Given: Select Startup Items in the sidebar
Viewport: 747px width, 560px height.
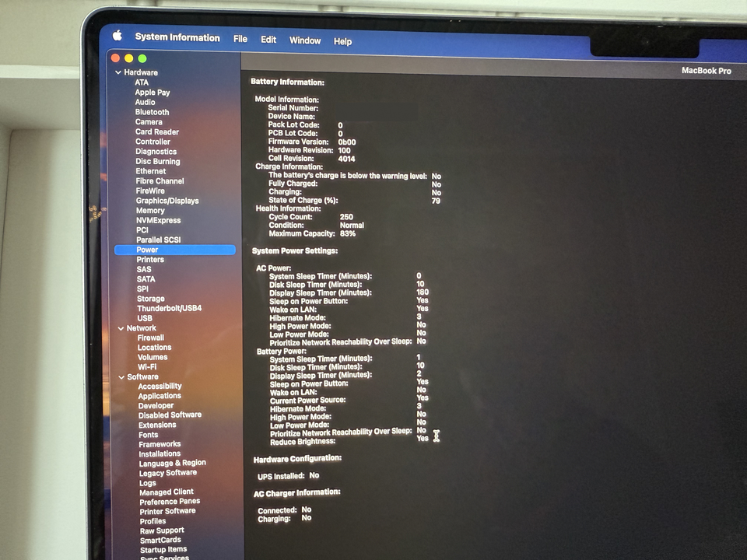Looking at the screenshot, I should [x=163, y=550].
